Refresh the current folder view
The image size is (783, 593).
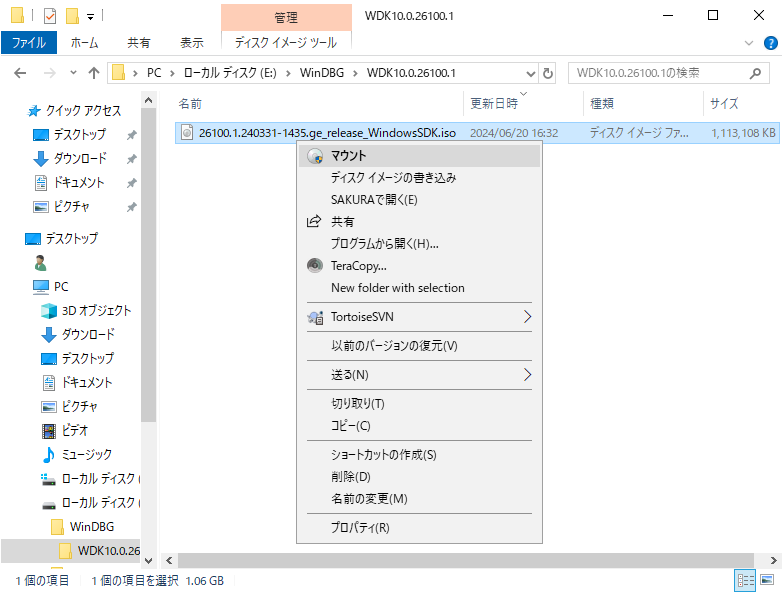click(548, 73)
